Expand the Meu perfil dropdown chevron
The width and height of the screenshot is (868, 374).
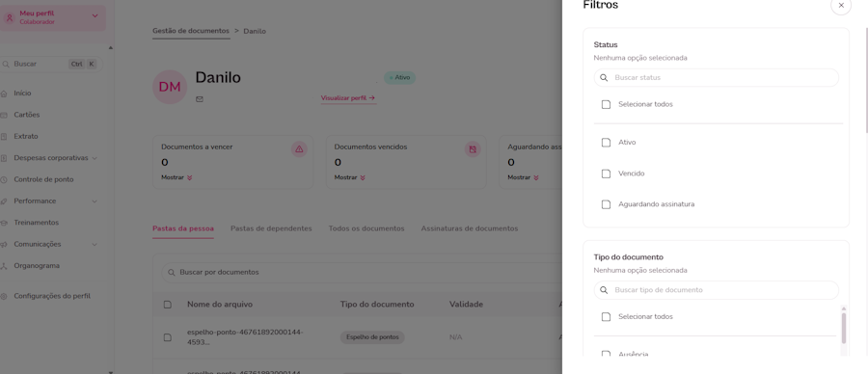point(95,16)
